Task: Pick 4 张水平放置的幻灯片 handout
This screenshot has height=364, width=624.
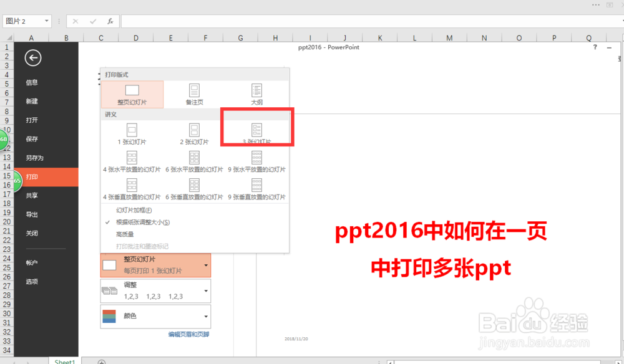Action: coord(132,161)
